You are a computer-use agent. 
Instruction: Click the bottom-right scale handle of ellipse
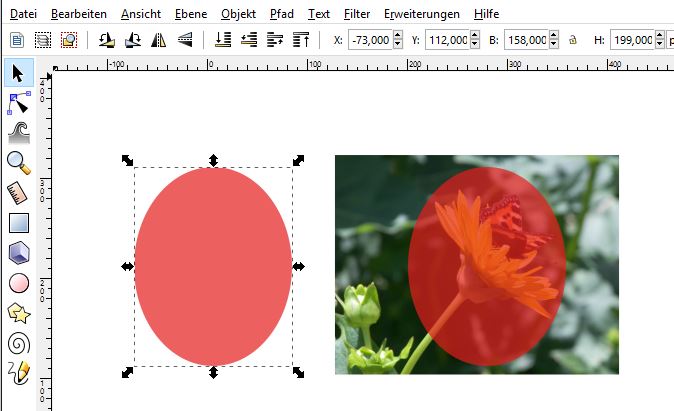[299, 372]
